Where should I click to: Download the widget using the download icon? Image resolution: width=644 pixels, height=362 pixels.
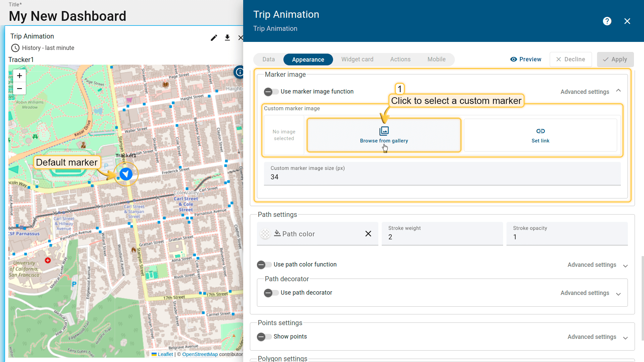(227, 38)
